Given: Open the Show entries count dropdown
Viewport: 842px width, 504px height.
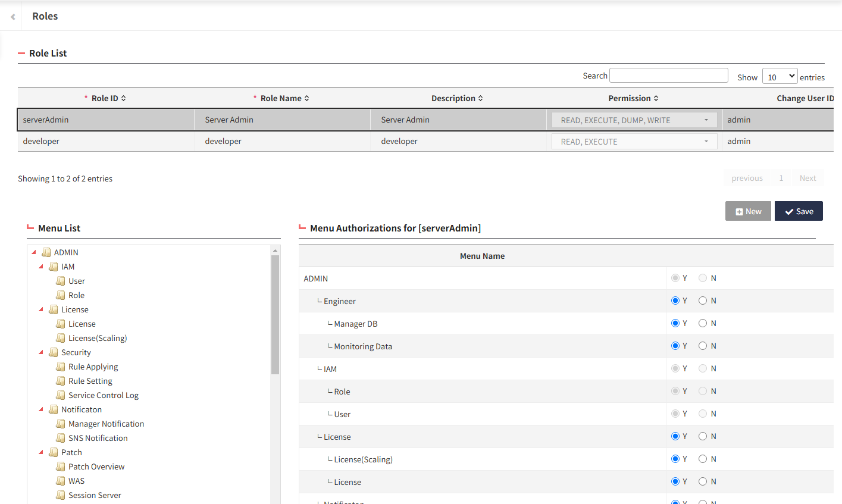Looking at the screenshot, I should pos(780,77).
